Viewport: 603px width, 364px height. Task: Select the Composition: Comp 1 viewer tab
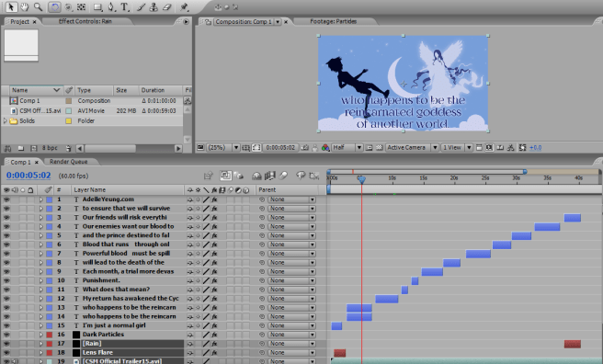point(244,21)
